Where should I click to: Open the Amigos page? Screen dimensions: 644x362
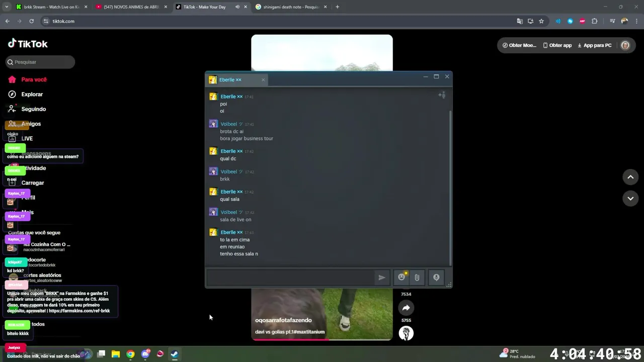point(25,124)
